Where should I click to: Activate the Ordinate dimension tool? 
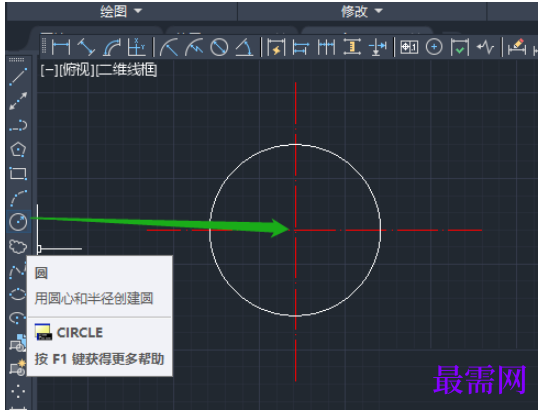click(x=136, y=47)
